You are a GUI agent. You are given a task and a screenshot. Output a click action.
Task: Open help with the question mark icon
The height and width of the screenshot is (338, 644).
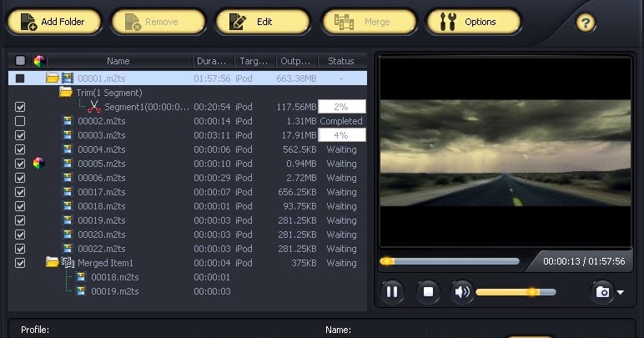coord(586,23)
